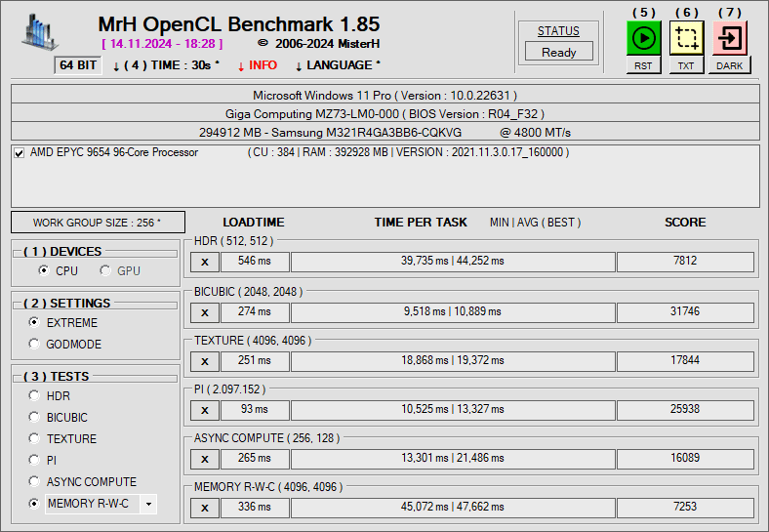
Task: Click the STATUS label
Action: (x=558, y=31)
